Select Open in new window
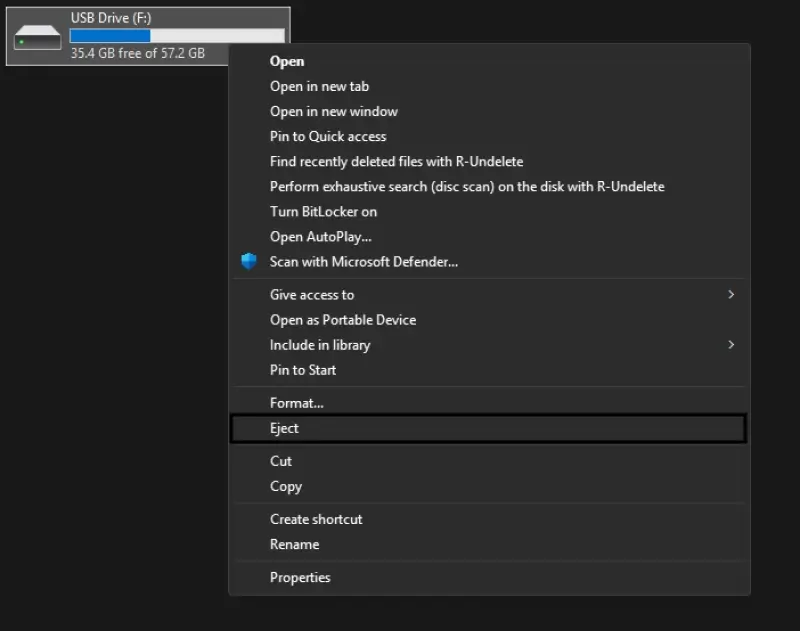The image size is (800, 631). coord(489,111)
